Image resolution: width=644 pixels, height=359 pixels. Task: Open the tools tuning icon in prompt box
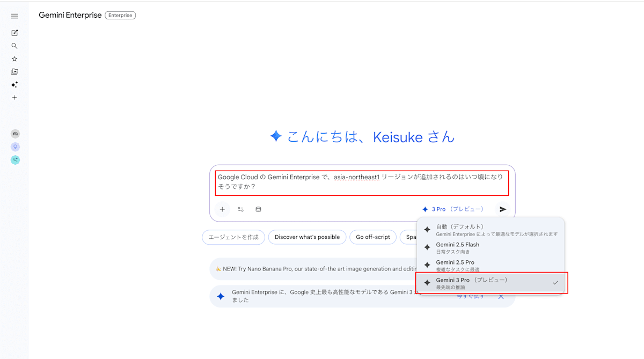tap(240, 209)
